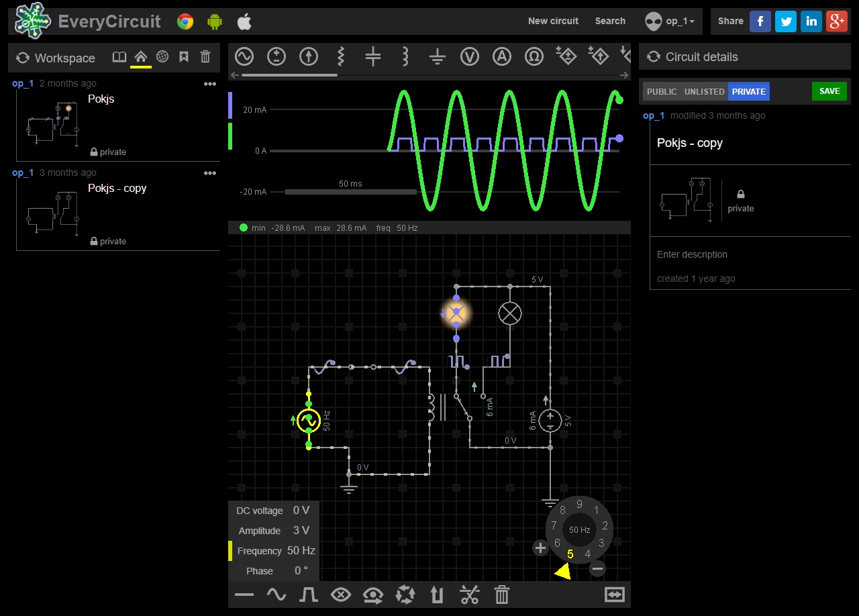Click the scissors cut-wire tool
Image resolution: width=859 pixels, height=616 pixels.
pyautogui.click(x=470, y=595)
